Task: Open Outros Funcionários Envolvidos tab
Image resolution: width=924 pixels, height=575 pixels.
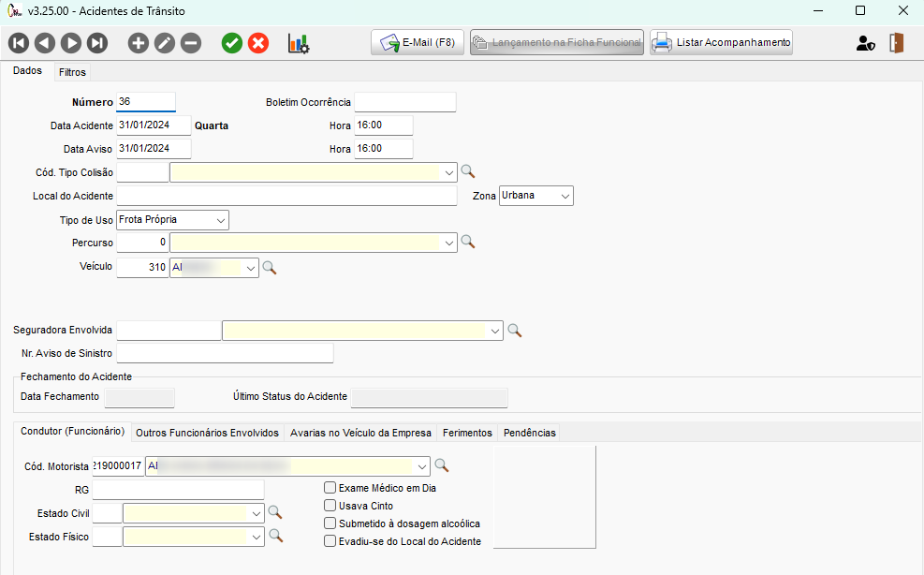Action: coord(208,433)
